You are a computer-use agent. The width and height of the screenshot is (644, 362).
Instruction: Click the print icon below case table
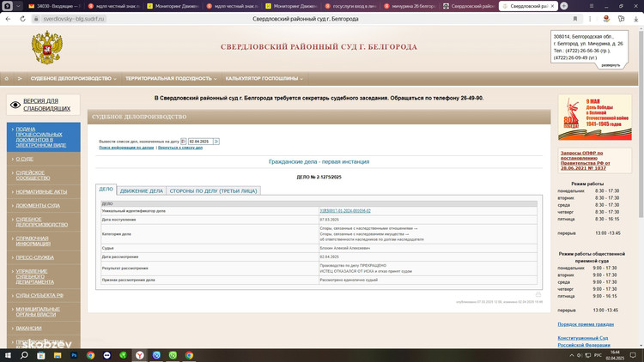coord(538,294)
